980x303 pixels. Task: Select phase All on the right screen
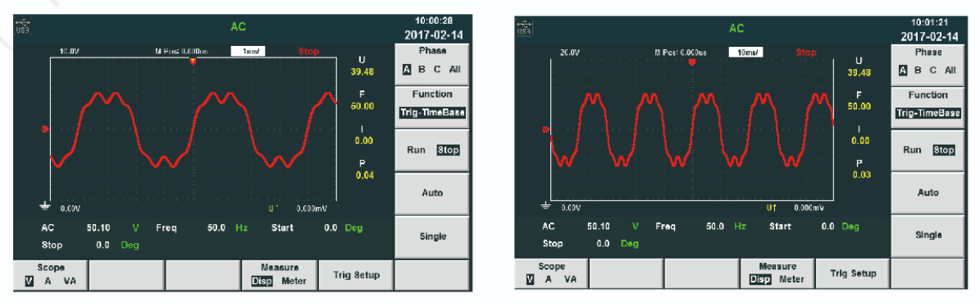950,71
